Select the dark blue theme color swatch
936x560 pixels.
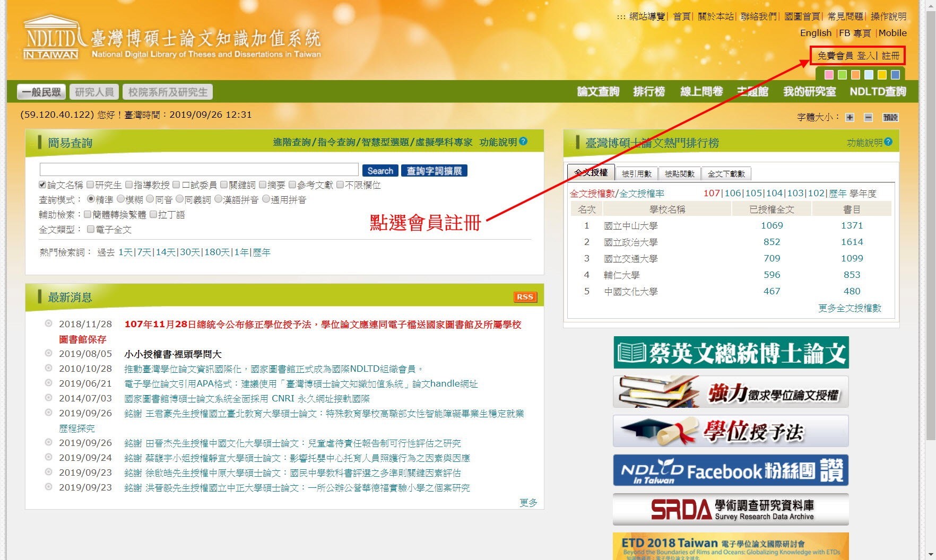pyautogui.click(x=895, y=75)
